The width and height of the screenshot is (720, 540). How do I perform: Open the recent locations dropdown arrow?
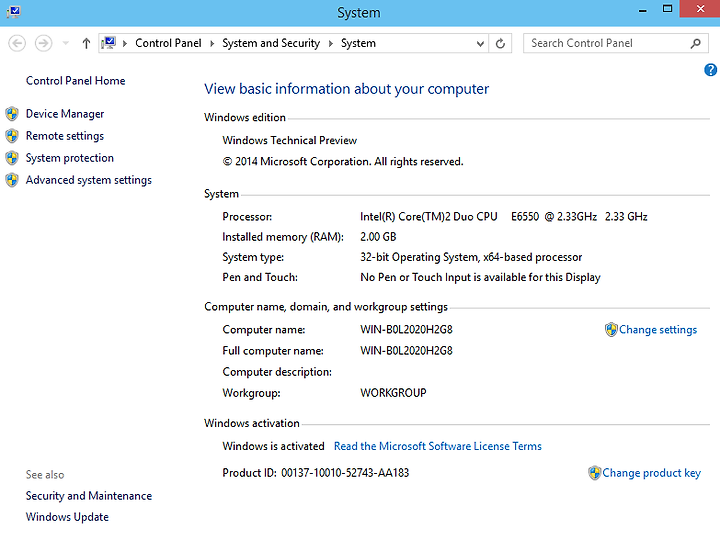pos(66,43)
